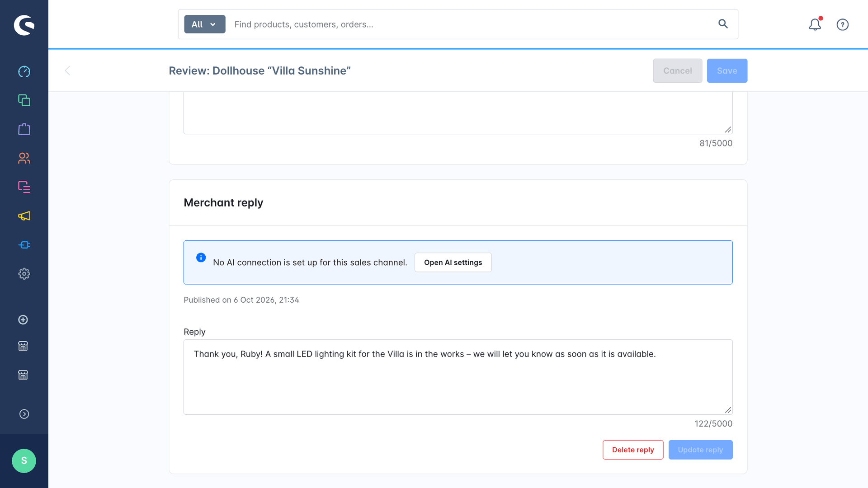This screenshot has width=868, height=488.
Task: Click the Update reply button
Action: (700, 450)
